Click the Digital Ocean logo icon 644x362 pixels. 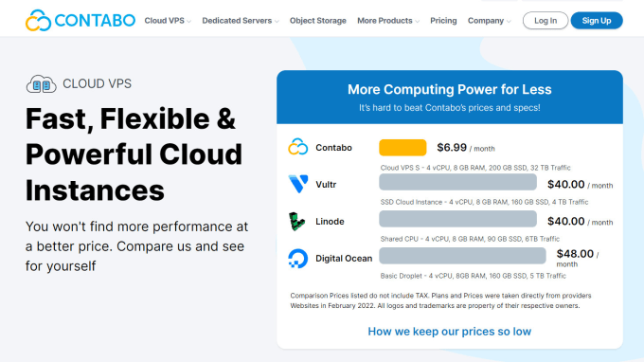pos(297,259)
